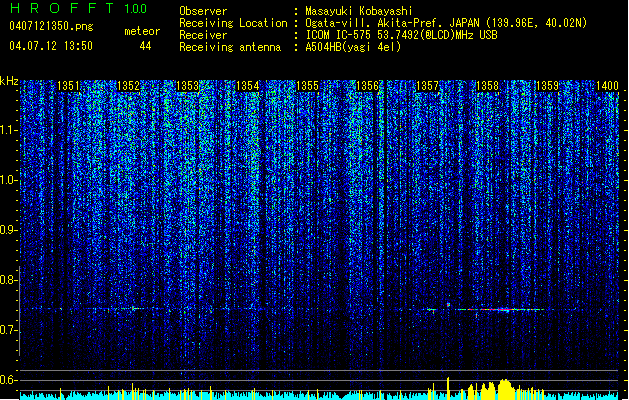Click the yellow amplitude hump below 1358
This screenshot has width=629, height=400.
[x=505, y=389]
